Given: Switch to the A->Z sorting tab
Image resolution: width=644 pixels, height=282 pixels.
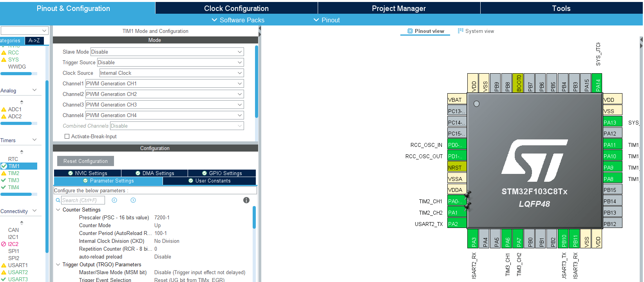Looking at the screenshot, I should click(34, 40).
